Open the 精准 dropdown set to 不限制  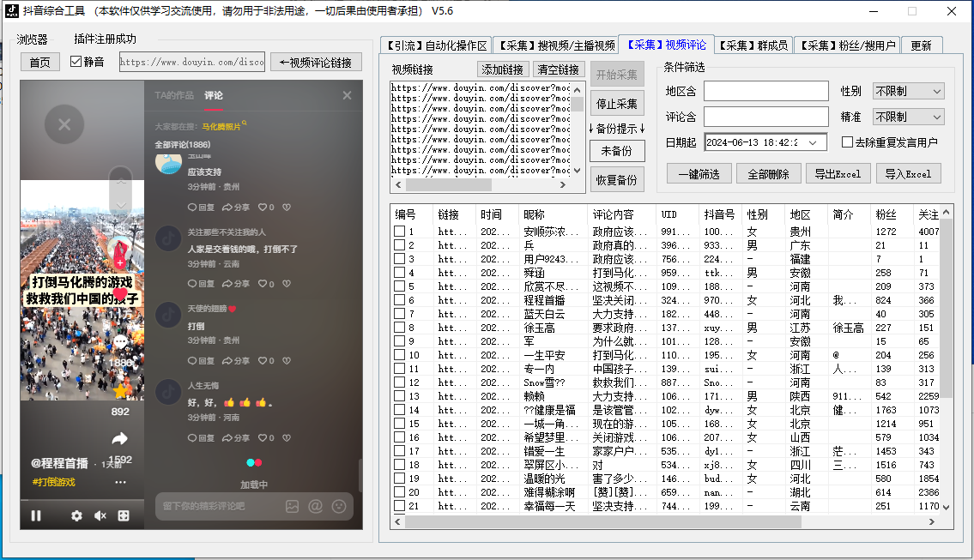[x=908, y=117]
